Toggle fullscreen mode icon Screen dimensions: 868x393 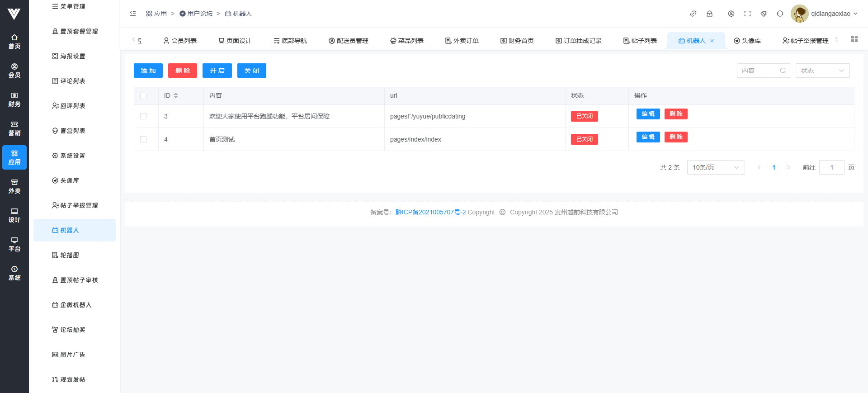(x=747, y=14)
